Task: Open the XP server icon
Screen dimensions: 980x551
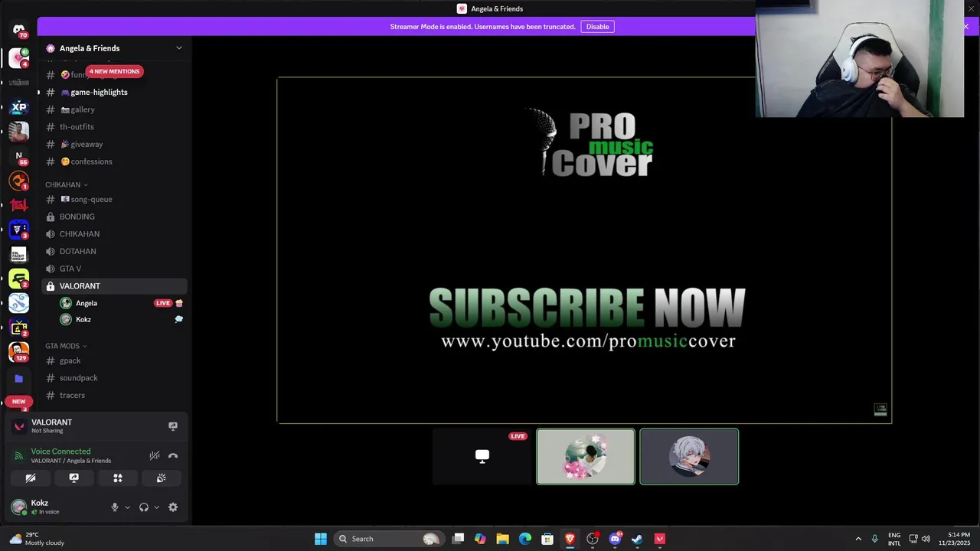Action: pyautogui.click(x=19, y=107)
